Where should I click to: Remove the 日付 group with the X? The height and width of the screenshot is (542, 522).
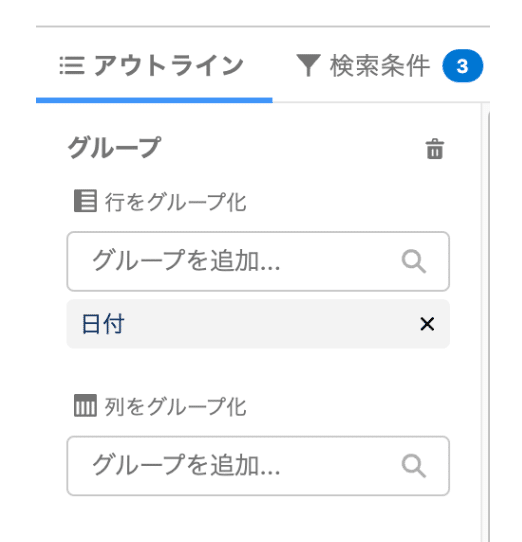[427, 324]
